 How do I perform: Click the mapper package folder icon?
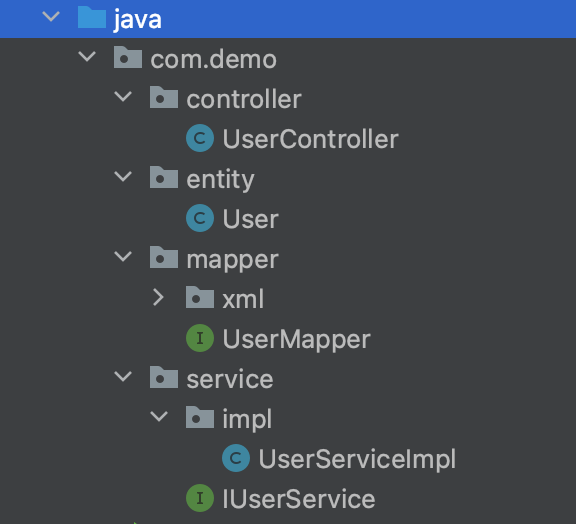164,257
